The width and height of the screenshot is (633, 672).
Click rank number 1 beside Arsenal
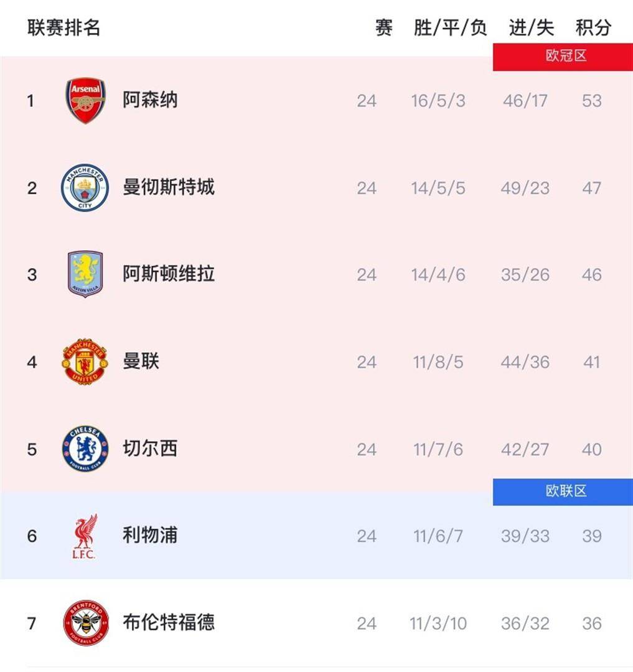[32, 100]
